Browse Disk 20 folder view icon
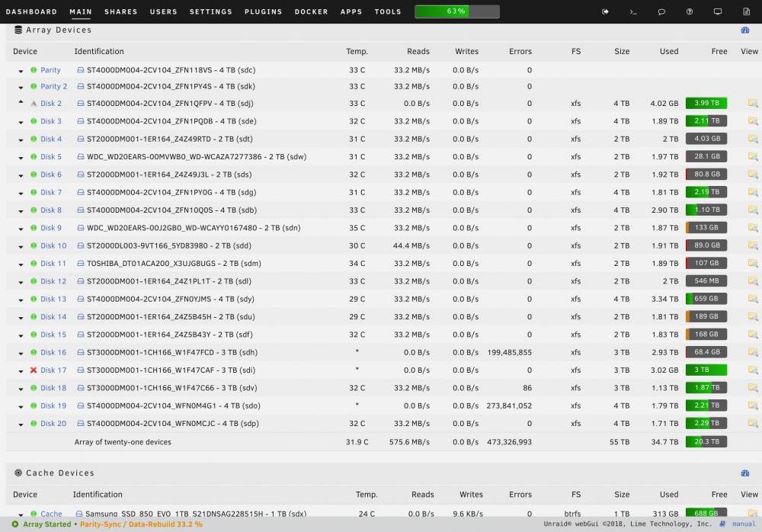 click(x=753, y=423)
